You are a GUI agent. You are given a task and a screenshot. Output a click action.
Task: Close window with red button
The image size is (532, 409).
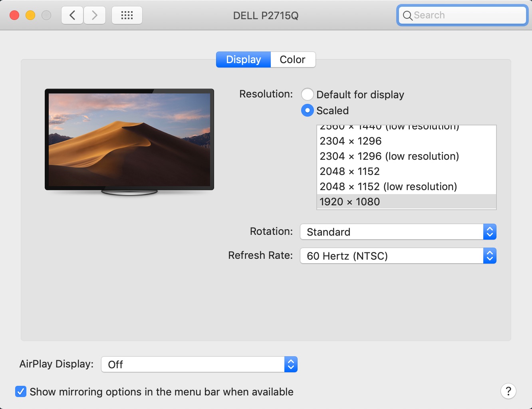click(x=14, y=16)
